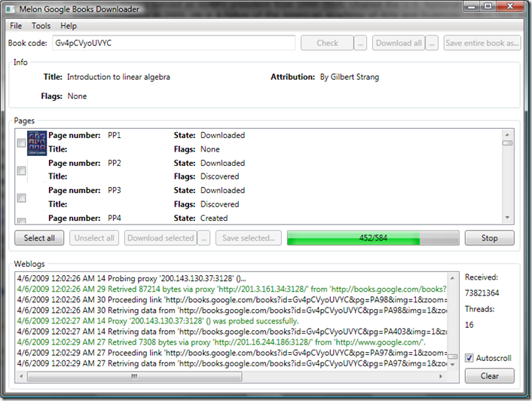The height and width of the screenshot is (401, 532).
Task: Click Pages list scroll up arrow
Action: tap(507, 134)
